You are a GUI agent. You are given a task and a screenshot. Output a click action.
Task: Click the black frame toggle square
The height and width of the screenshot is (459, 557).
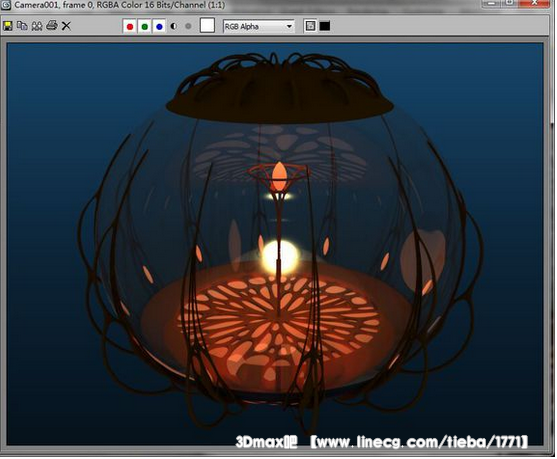pos(325,26)
